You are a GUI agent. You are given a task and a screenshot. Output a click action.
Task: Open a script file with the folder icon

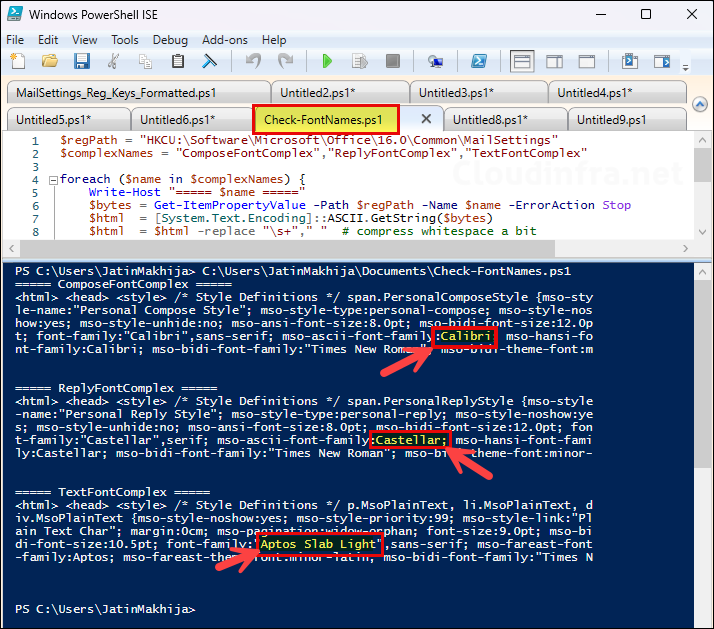50,61
